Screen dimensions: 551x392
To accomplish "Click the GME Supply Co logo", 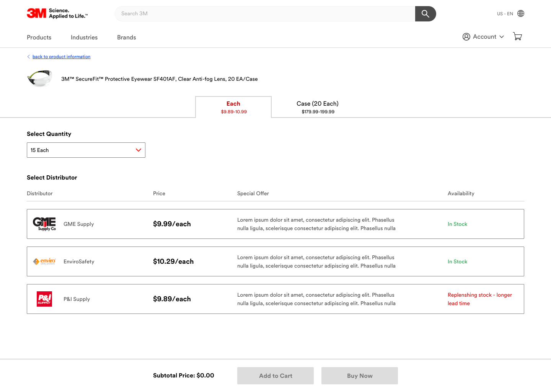I will pos(44,224).
